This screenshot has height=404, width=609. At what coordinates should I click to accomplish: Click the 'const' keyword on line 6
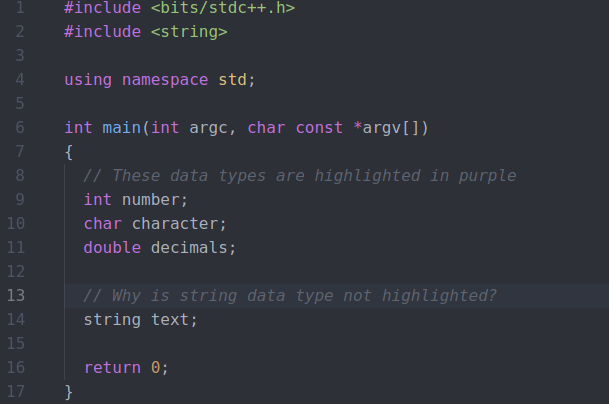coord(319,128)
